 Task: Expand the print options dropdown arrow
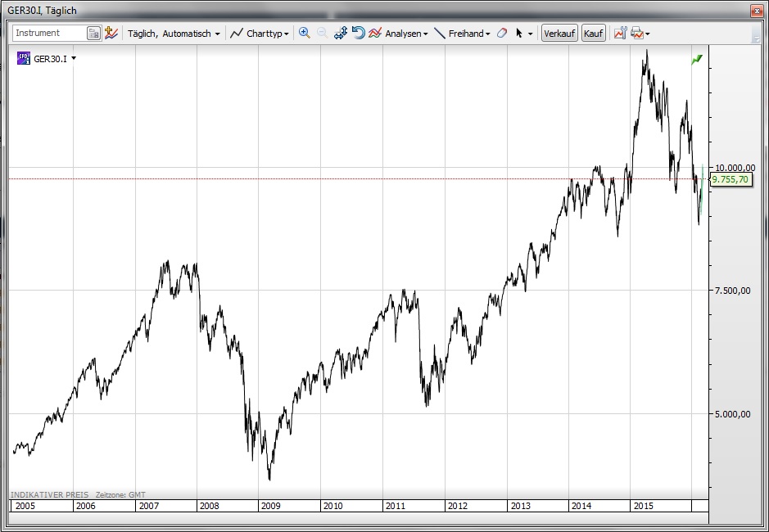647,34
